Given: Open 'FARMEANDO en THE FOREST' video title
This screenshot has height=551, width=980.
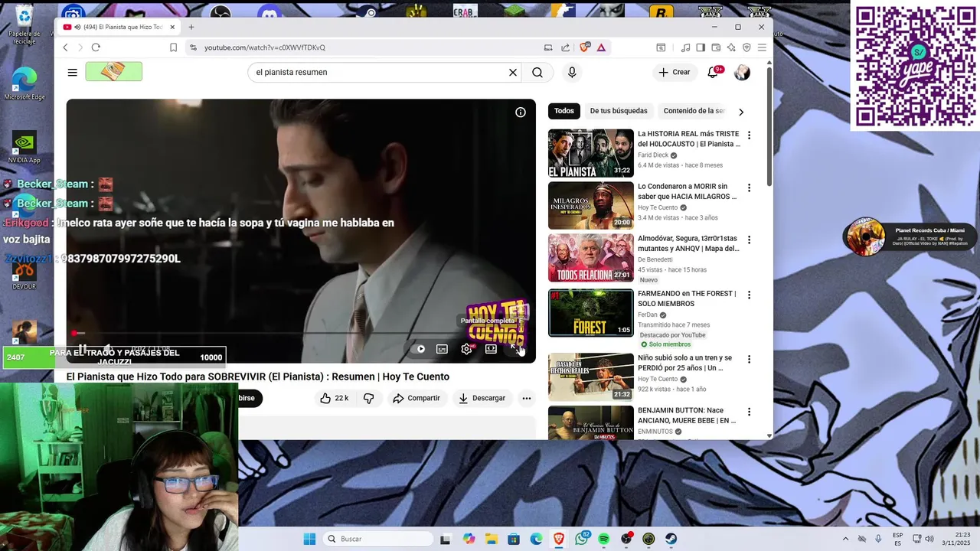Looking at the screenshot, I should [x=687, y=298].
